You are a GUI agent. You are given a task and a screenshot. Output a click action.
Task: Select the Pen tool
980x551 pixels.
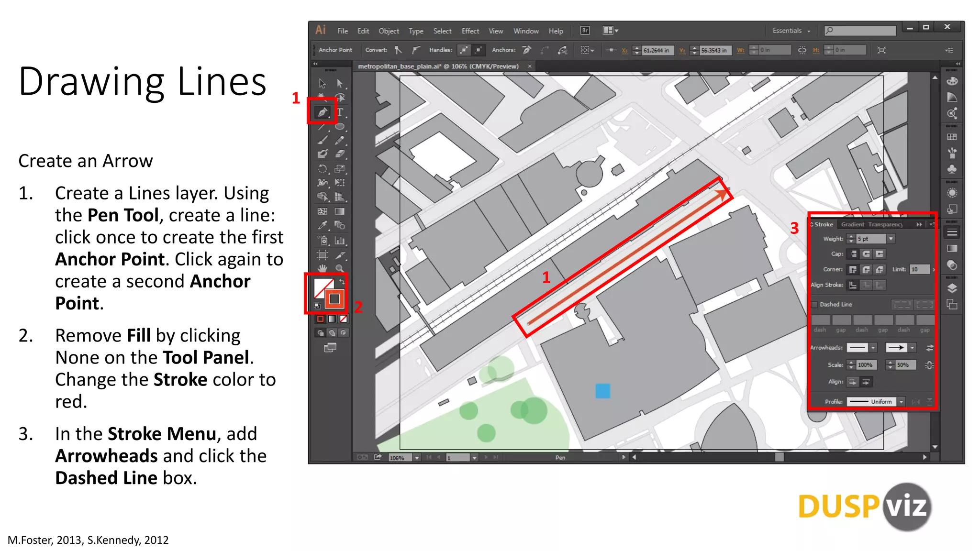(322, 112)
